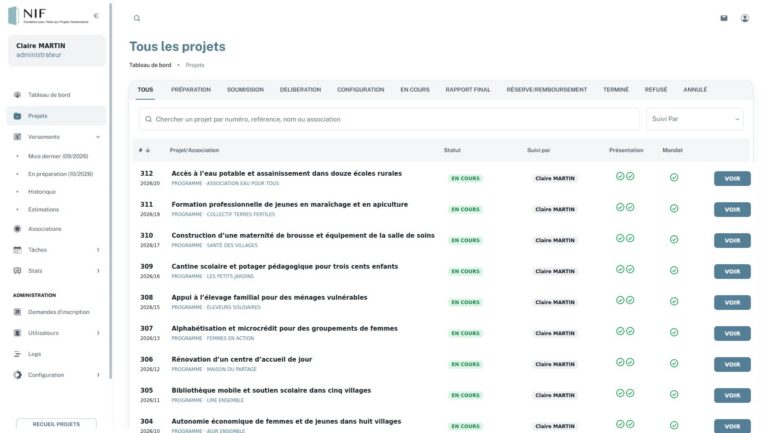Click the sort arrow next to # column
Image resolution: width=768 pixels, height=433 pixels.
point(147,150)
